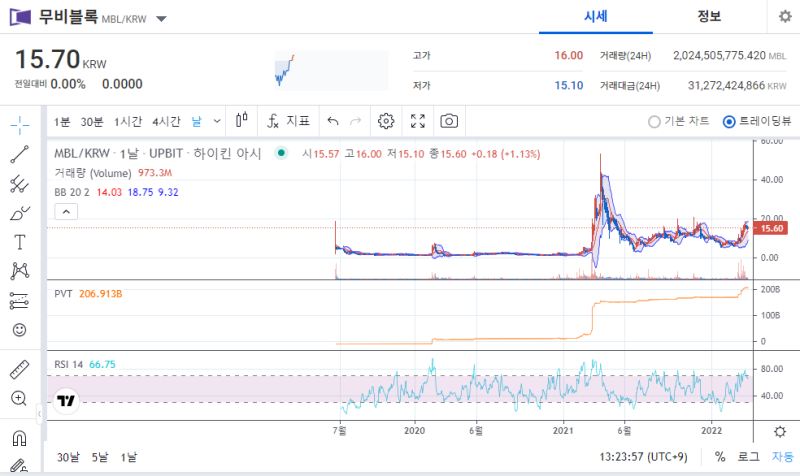Viewport: 800px width, 476px height.
Task: Click the 고가 value 16.00
Action: (569, 56)
